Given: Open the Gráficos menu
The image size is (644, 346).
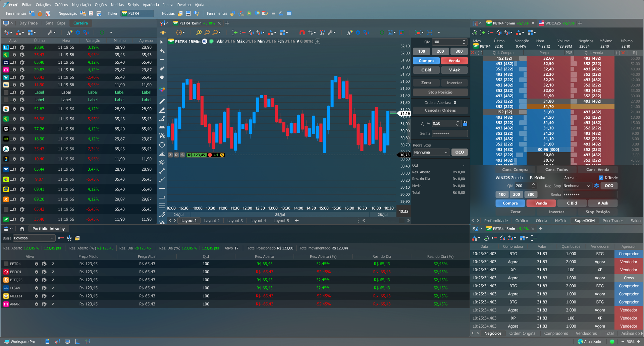Looking at the screenshot, I should pos(61,5).
